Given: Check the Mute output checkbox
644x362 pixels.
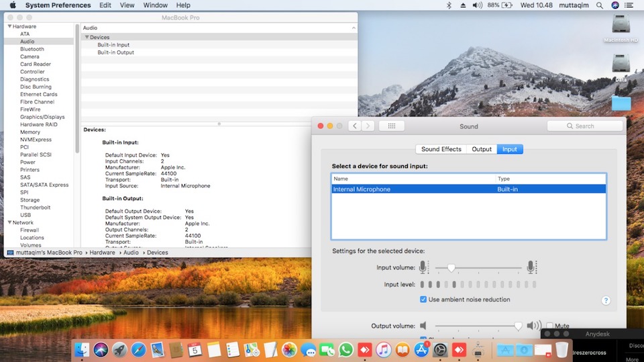Looking at the screenshot, I should [549, 326].
